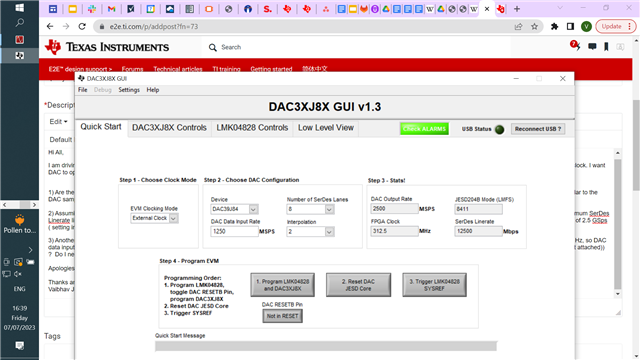
Task: Open TI messages chat icon
Action: point(592,47)
